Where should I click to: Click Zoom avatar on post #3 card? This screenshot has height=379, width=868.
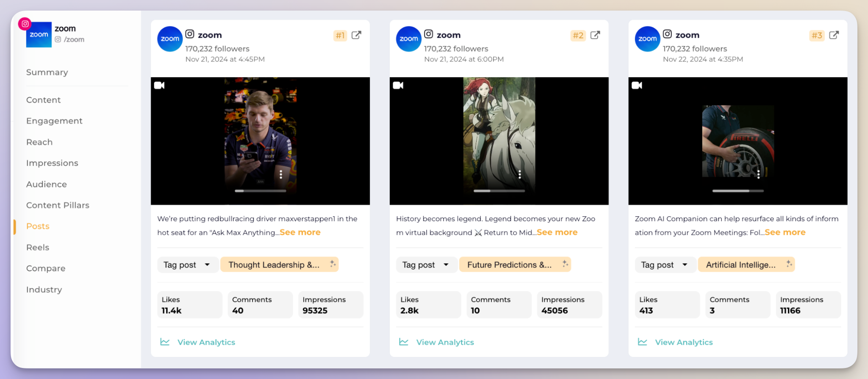(x=647, y=39)
